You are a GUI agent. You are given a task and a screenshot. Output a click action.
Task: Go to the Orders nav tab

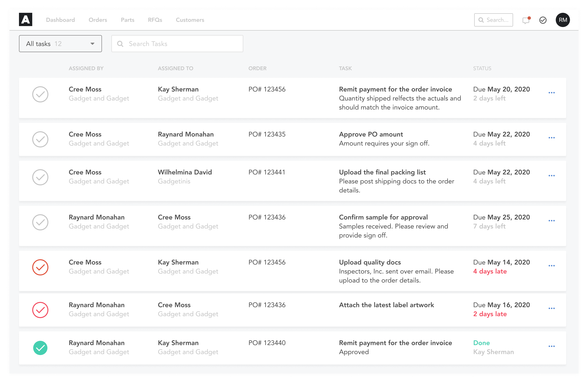coord(98,20)
